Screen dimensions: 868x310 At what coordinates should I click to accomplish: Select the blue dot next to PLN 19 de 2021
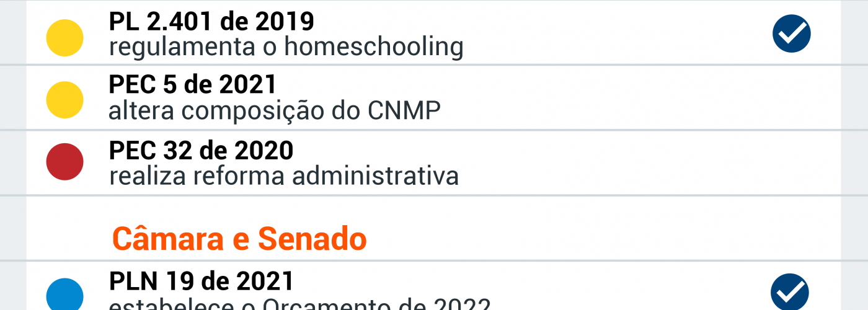[65, 295]
